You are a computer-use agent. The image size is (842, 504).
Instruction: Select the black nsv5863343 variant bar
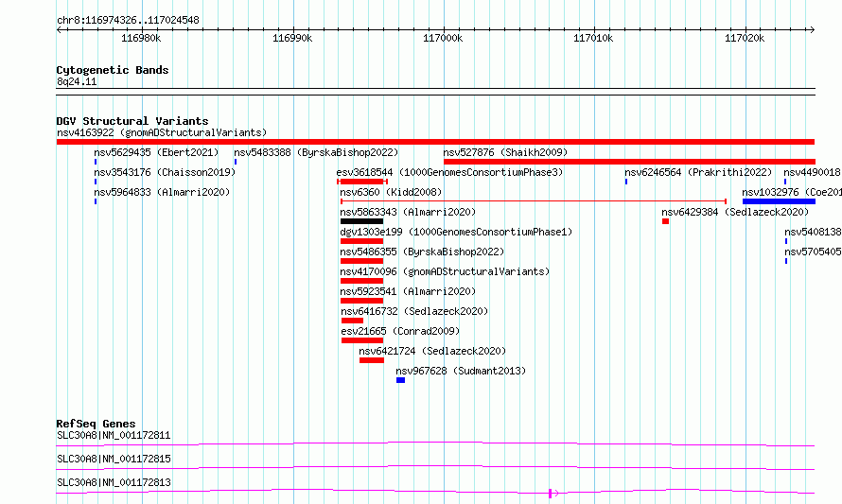tap(362, 221)
